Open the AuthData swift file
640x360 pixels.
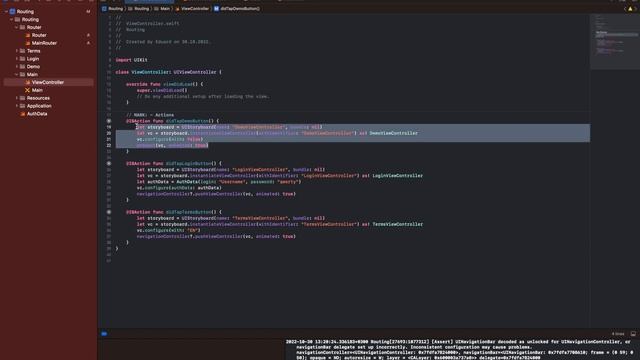click(37, 114)
